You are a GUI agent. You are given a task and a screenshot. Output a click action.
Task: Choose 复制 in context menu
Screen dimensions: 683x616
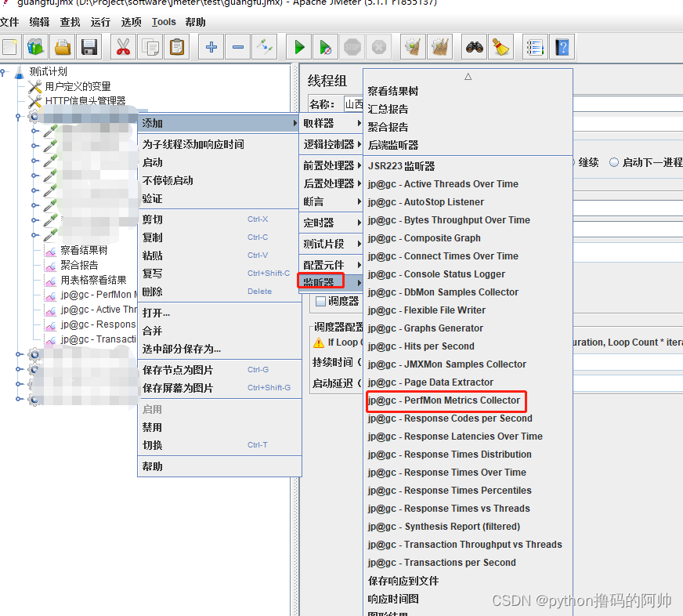tap(219, 237)
